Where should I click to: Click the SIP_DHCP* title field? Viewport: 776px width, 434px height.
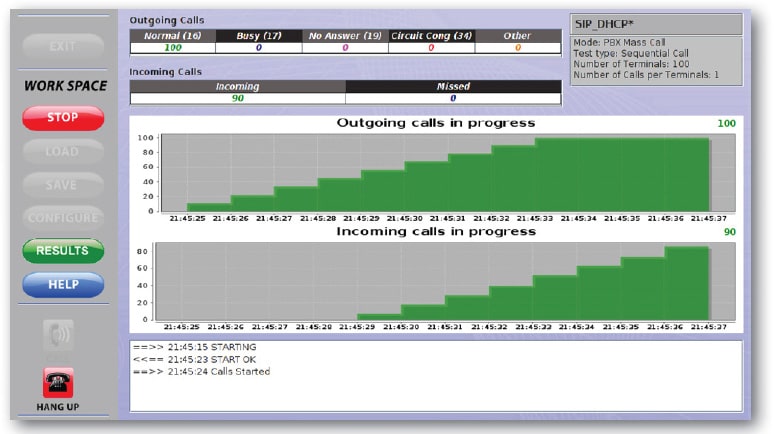[x=655, y=24]
